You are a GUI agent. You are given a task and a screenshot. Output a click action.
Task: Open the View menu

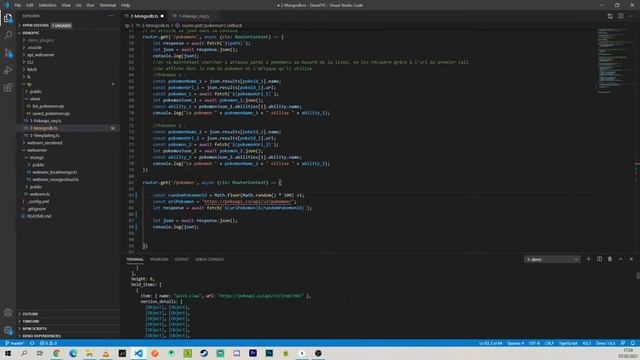coord(66,5)
